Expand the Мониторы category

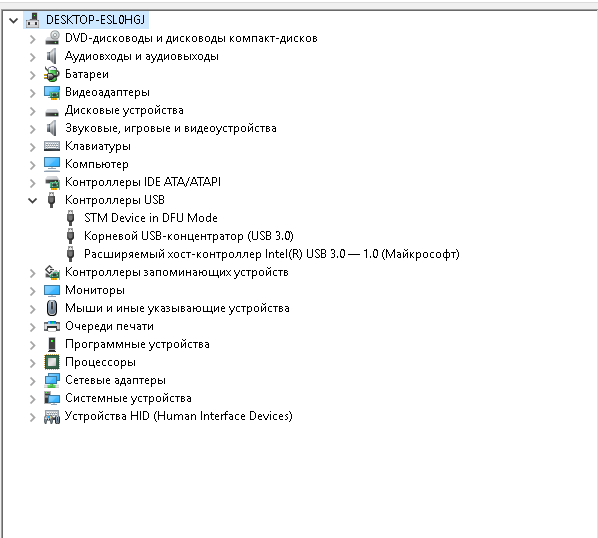(33, 291)
